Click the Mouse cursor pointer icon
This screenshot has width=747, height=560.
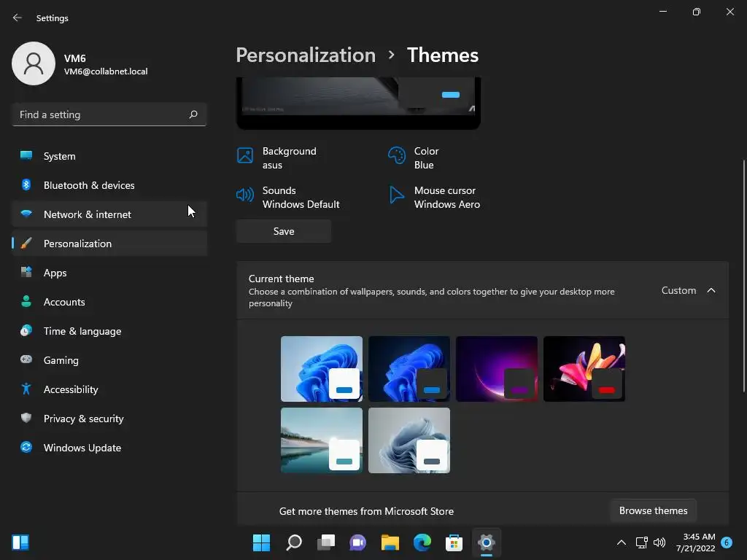click(x=396, y=194)
